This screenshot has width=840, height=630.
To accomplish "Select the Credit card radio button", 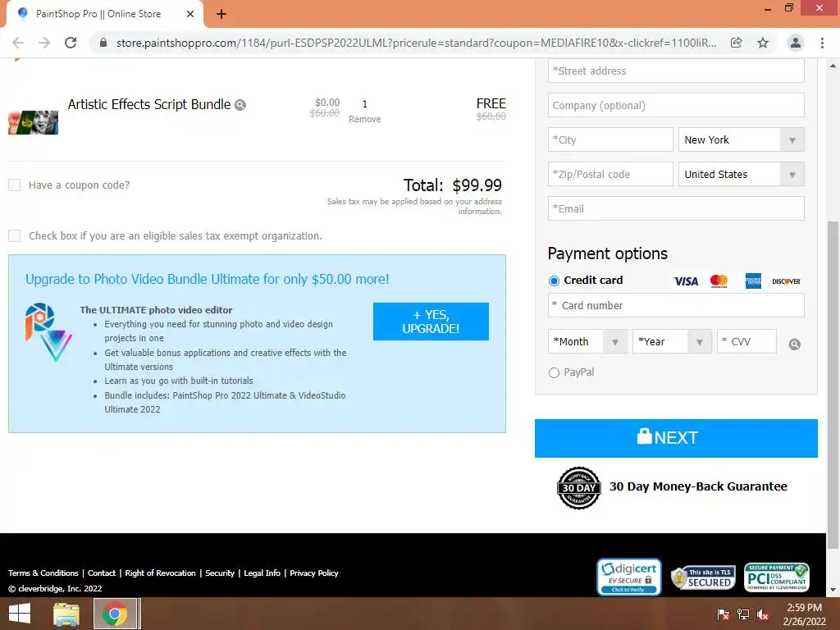I will (x=554, y=281).
